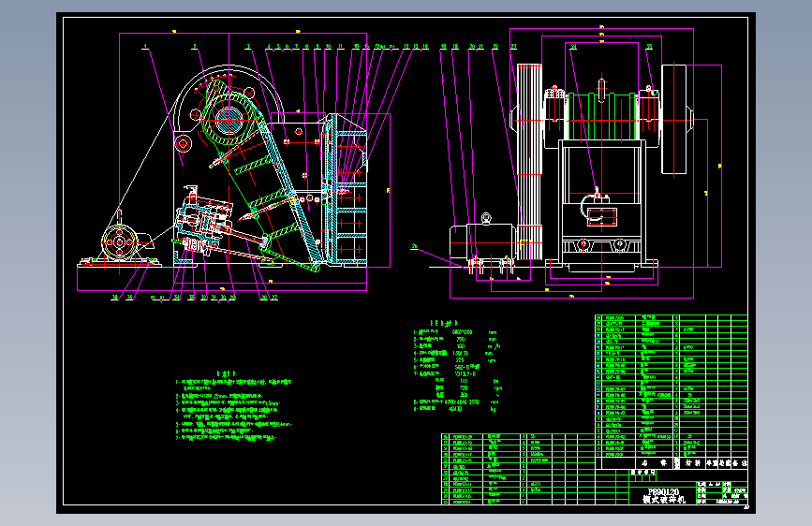Click the electric motor in the left section view
This screenshot has width=812, height=526.
coord(120,242)
